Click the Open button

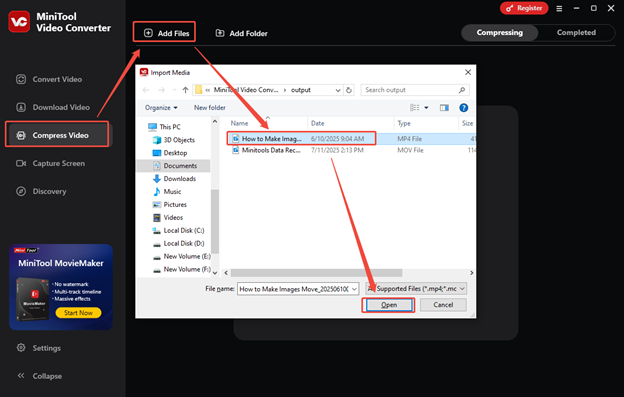pyautogui.click(x=388, y=305)
